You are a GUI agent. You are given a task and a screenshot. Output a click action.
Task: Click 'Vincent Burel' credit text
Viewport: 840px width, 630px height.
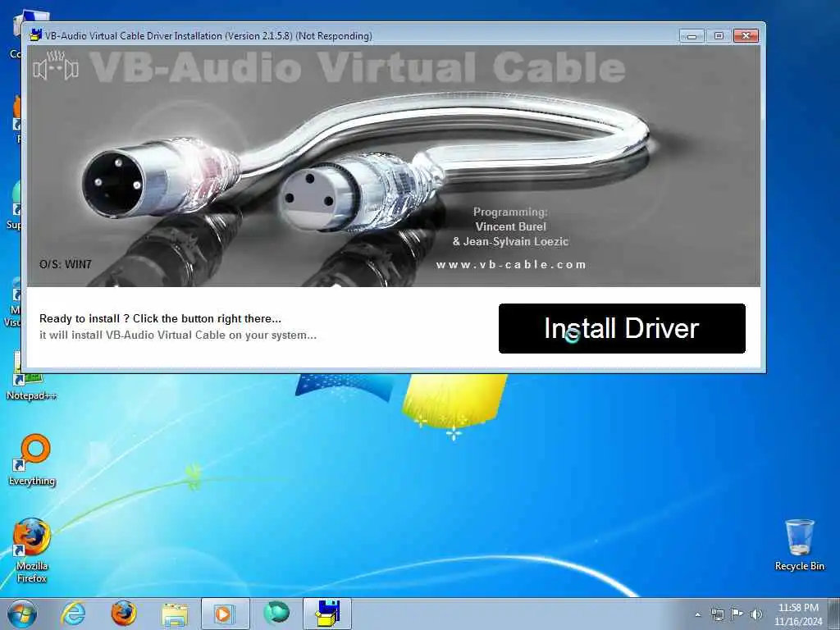point(510,226)
